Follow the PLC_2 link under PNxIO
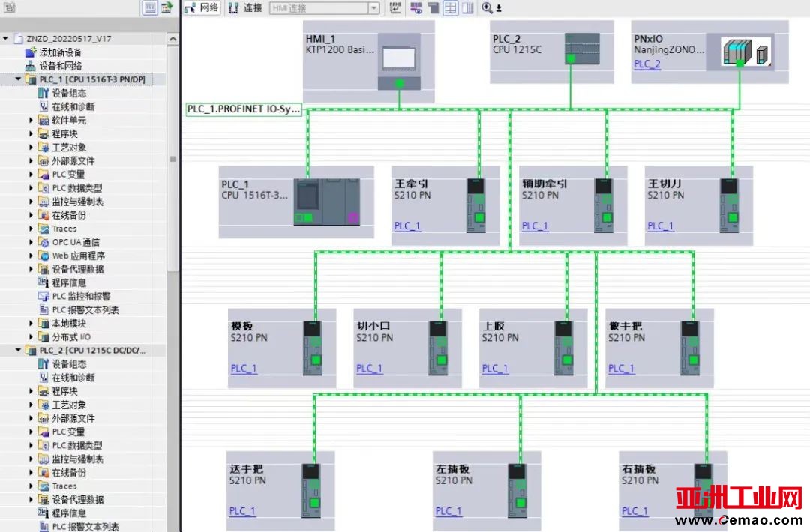Image resolution: width=810 pixels, height=532 pixels. [647, 64]
